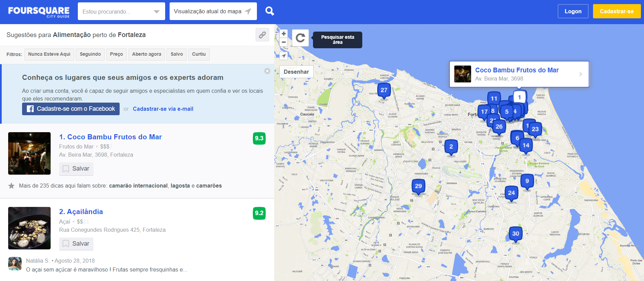Select map pin number 27

(384, 90)
